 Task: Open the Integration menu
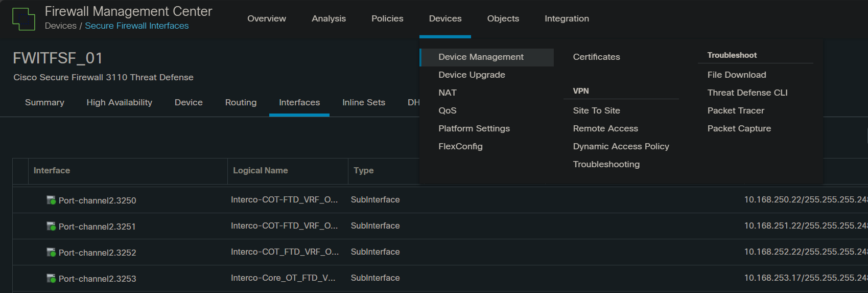[567, 18]
